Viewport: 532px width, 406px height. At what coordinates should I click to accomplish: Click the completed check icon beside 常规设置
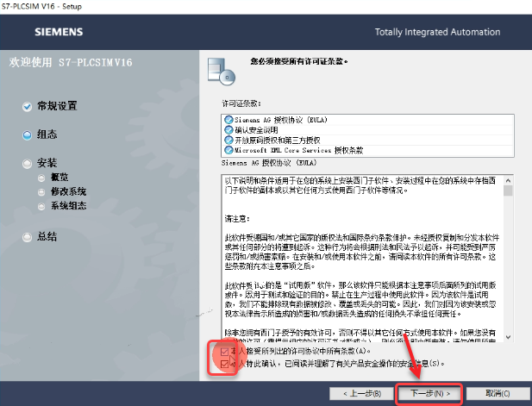click(x=27, y=107)
